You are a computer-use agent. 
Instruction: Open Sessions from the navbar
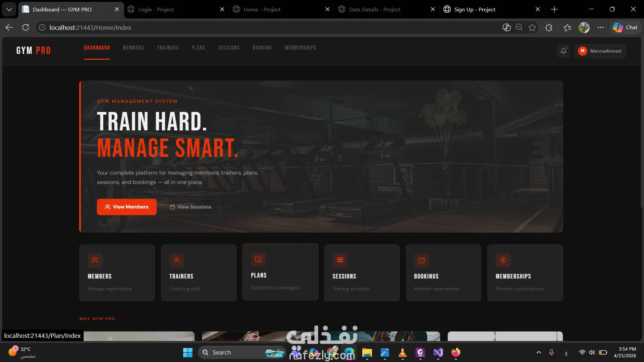[229, 48]
